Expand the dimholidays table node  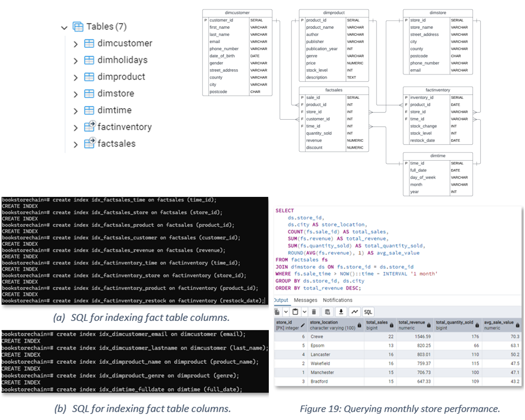76,60
